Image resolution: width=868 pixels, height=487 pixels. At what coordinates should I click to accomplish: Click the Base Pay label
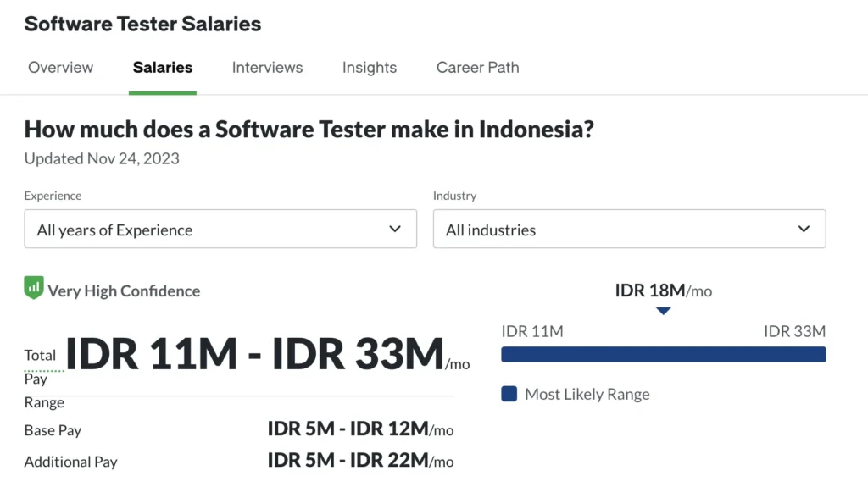coord(53,430)
